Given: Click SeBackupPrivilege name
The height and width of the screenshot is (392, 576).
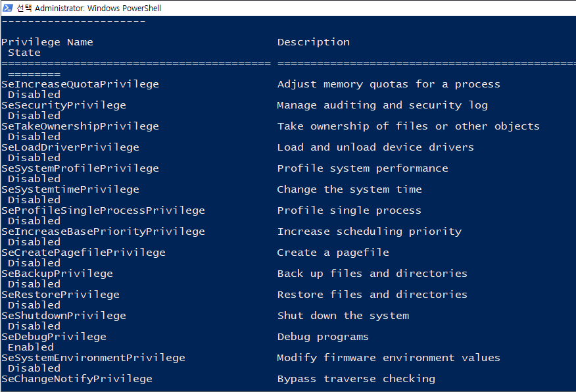Looking at the screenshot, I should click(x=57, y=274).
